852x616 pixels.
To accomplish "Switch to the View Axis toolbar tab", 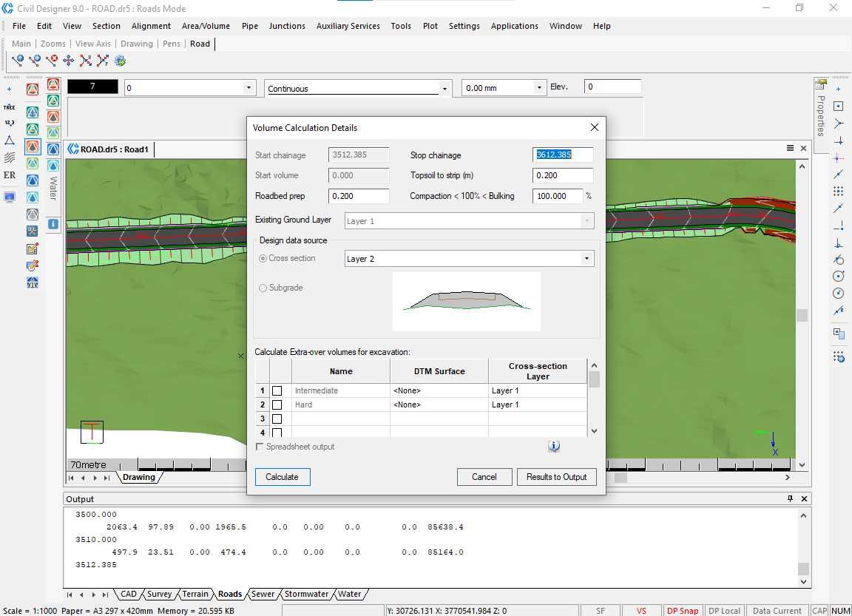I will click(x=93, y=44).
